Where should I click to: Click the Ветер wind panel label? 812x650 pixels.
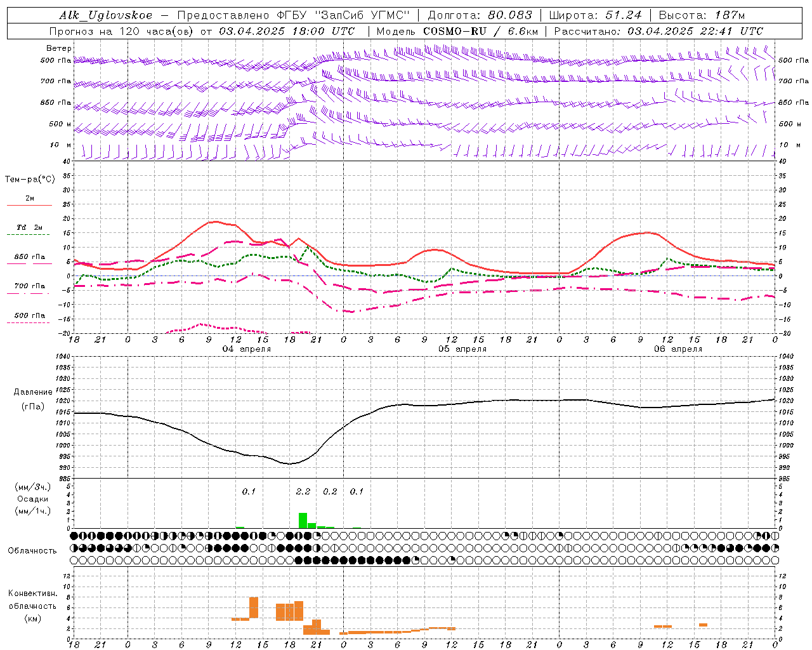click(x=59, y=48)
